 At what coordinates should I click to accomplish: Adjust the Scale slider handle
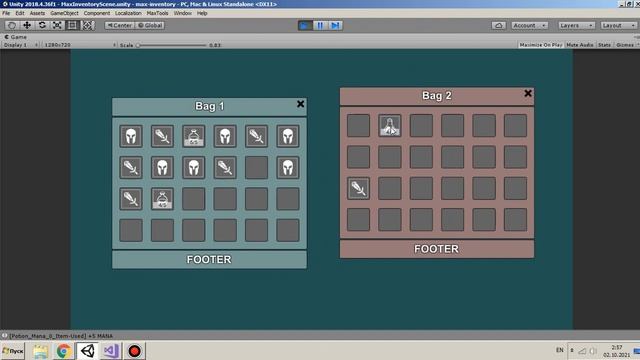click(x=138, y=45)
